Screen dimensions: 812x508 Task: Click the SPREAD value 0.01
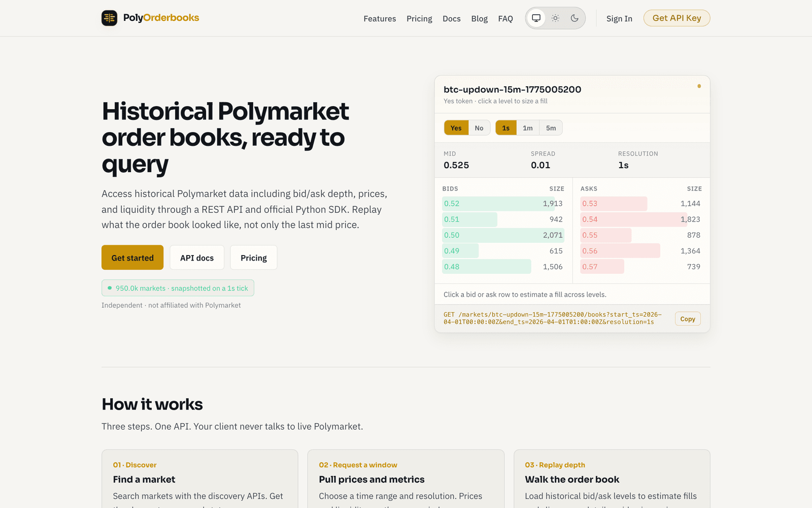coord(540,165)
